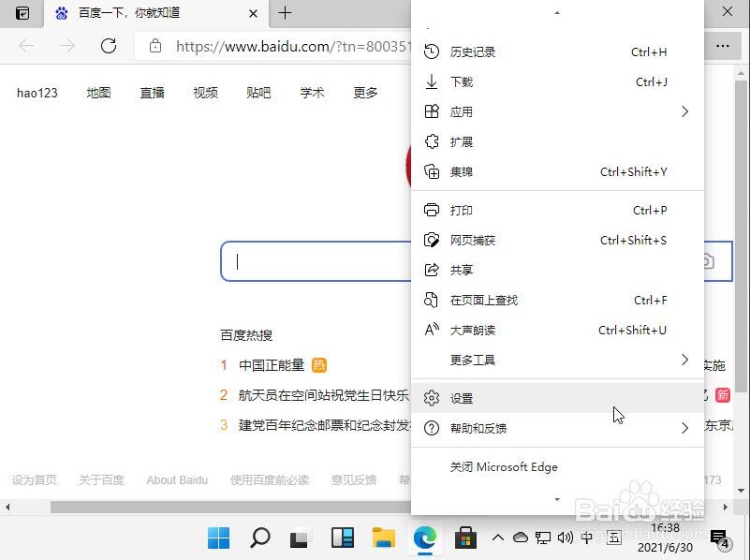
Task: Click the Downloads arrow icon
Action: [x=432, y=81]
